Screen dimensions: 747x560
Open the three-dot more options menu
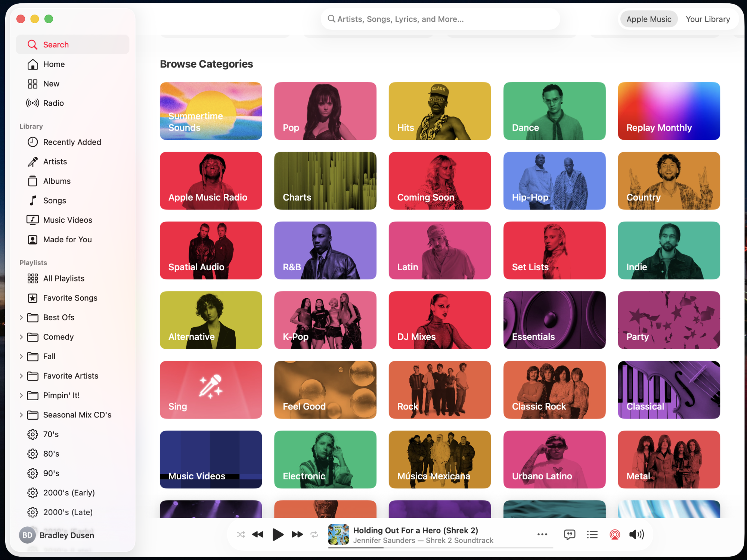coord(542,535)
